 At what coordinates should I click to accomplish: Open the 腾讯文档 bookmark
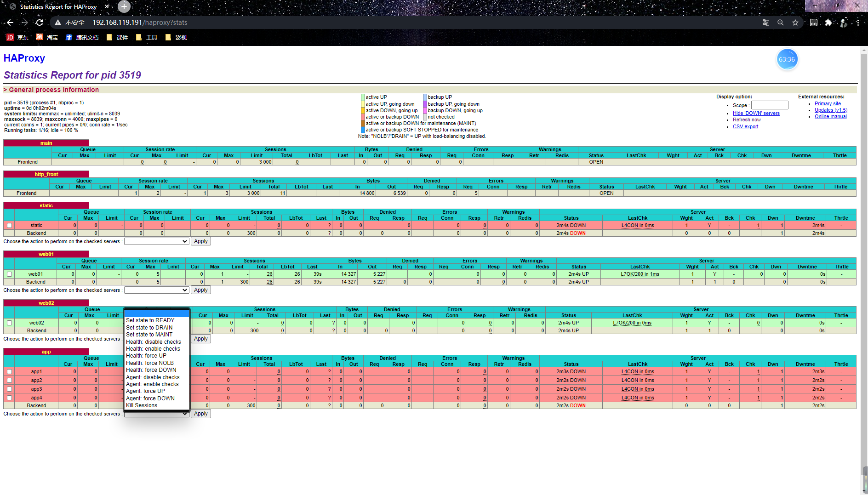(82, 37)
